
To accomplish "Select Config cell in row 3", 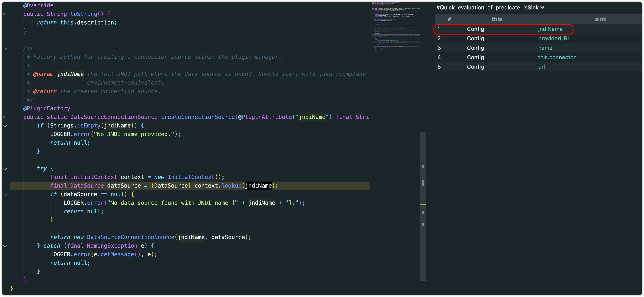I will pos(476,48).
